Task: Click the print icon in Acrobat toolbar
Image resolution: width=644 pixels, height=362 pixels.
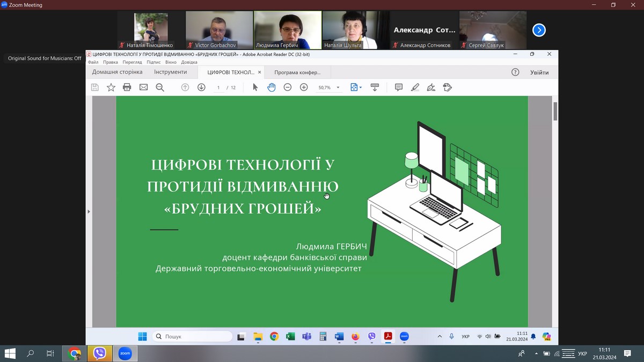Action: (x=127, y=87)
